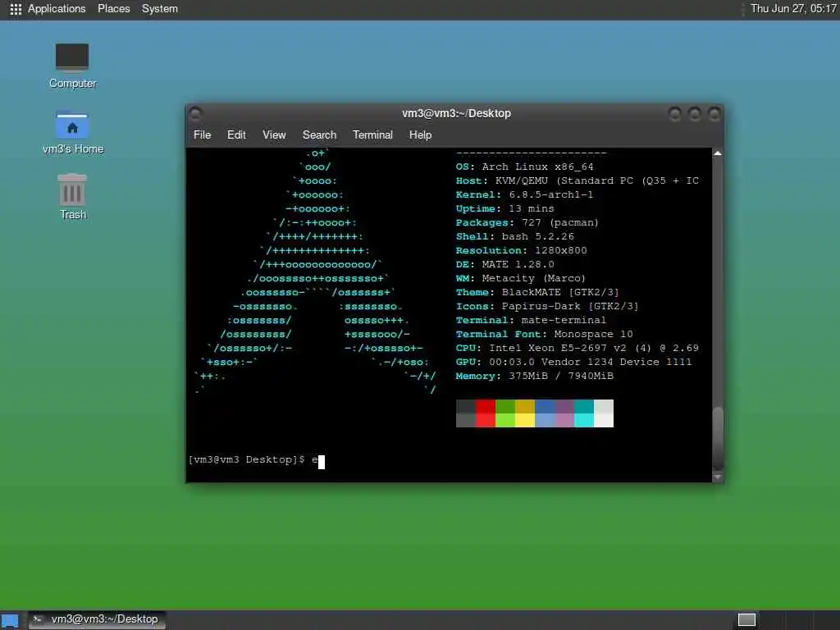Click the bright red color block in neofetch

click(x=486, y=421)
